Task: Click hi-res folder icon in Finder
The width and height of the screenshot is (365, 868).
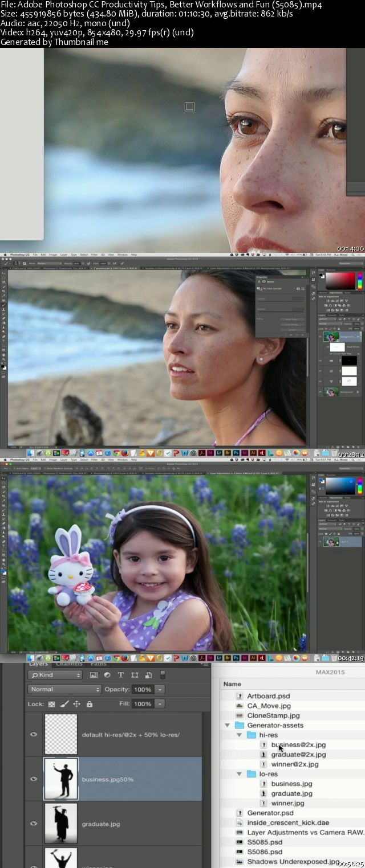Action: click(x=252, y=735)
